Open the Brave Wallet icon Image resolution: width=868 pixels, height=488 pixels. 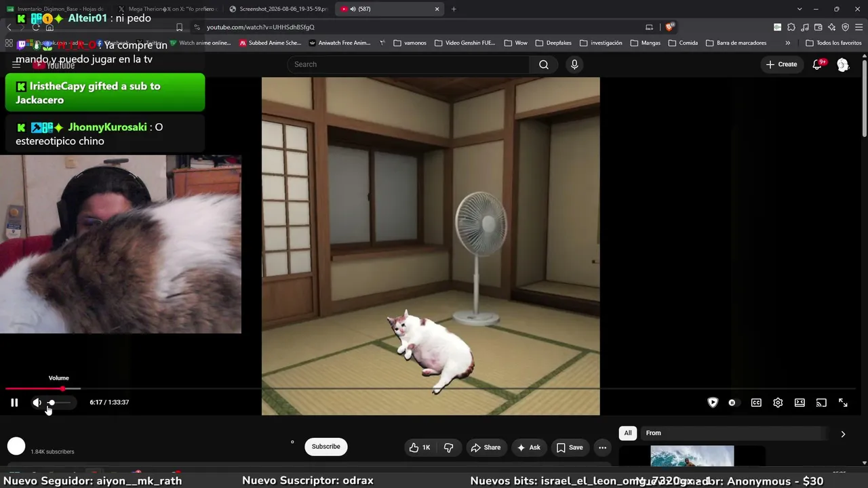click(x=818, y=27)
